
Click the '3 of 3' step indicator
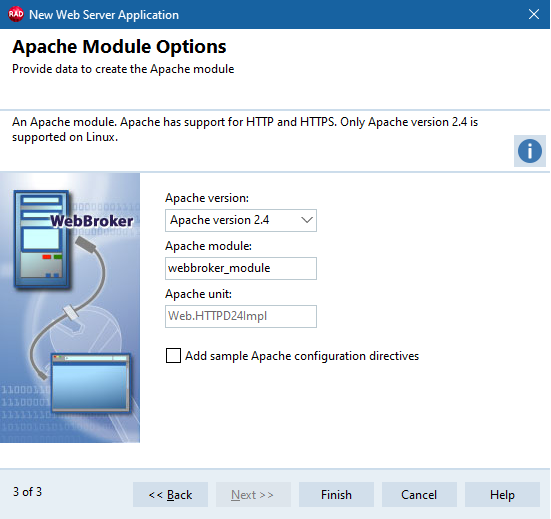click(27, 492)
